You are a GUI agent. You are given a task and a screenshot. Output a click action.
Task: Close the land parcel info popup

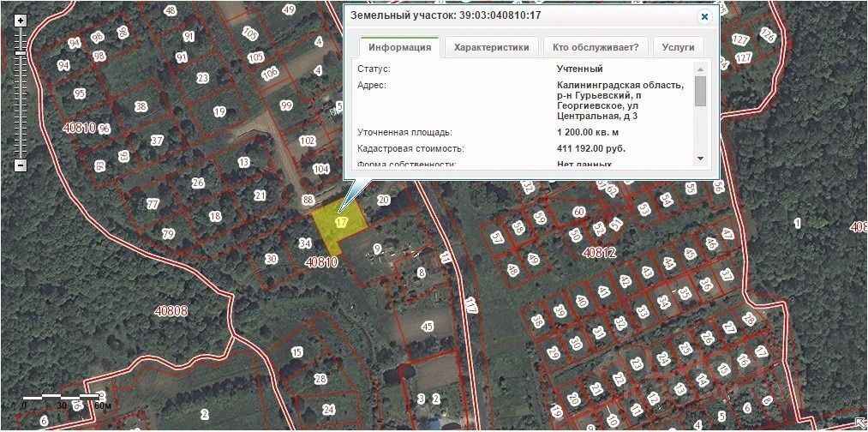coord(704,16)
